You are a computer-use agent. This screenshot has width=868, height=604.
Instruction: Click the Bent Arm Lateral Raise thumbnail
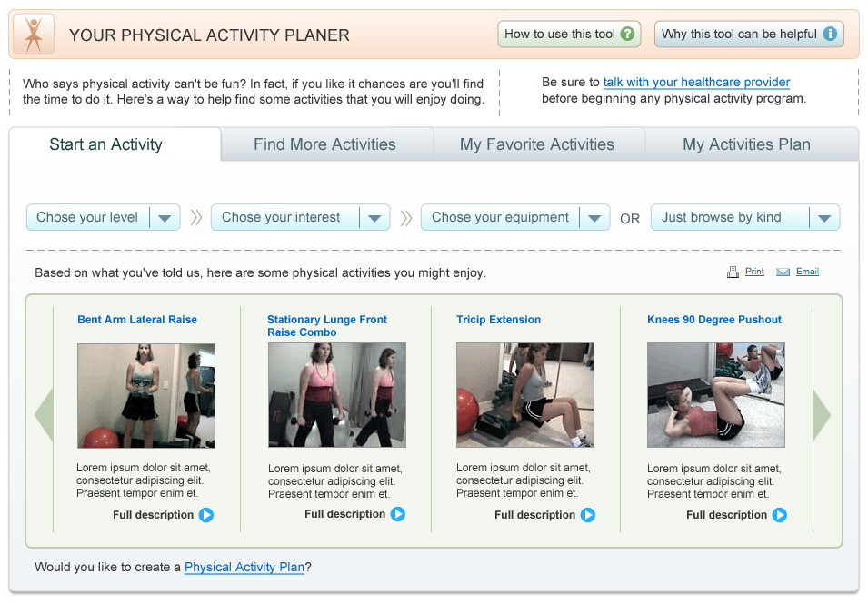click(146, 395)
